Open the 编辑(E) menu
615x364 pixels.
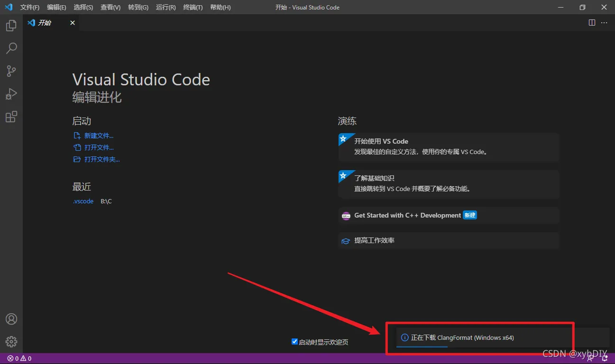point(56,8)
